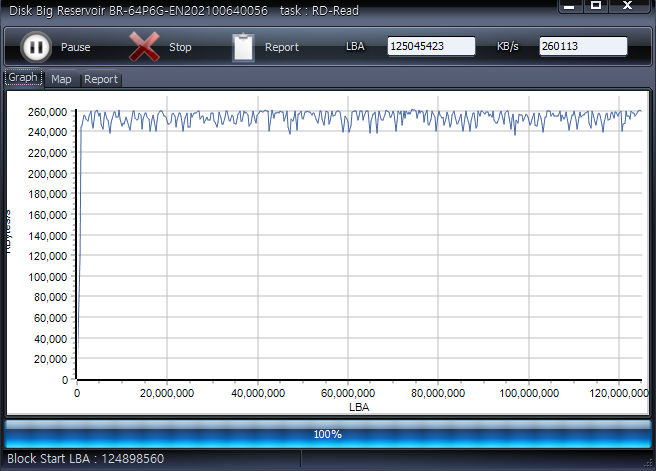656x471 pixels.
Task: Open the Map tab
Action: point(62,79)
